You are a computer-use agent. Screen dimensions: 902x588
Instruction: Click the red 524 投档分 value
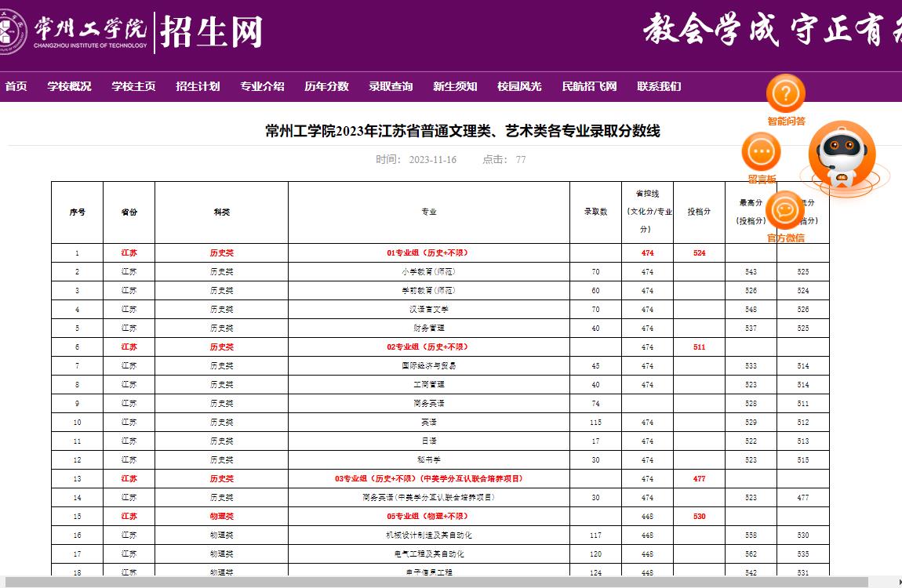click(x=699, y=253)
